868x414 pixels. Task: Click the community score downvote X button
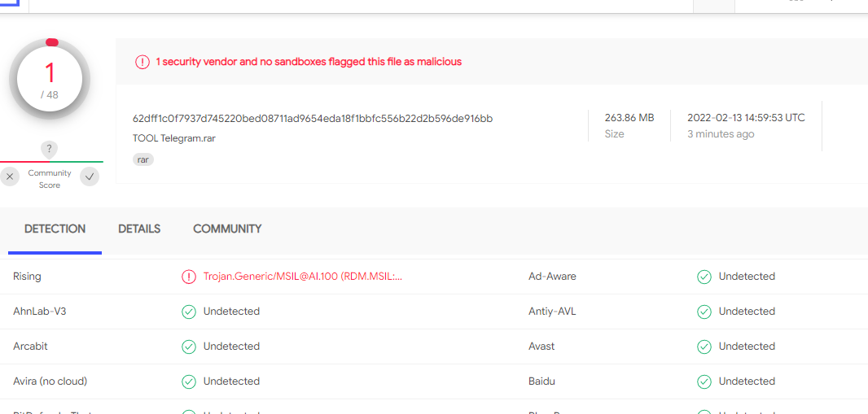click(10, 176)
